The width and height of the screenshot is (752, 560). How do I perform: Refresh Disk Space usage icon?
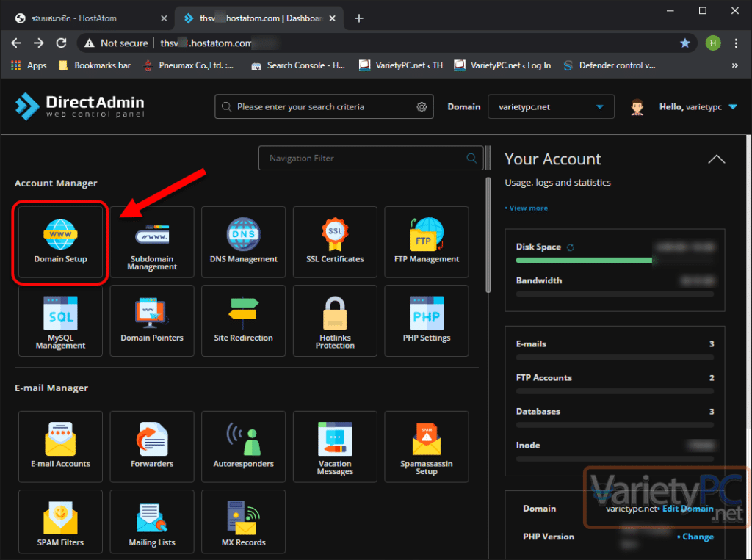[x=570, y=247]
